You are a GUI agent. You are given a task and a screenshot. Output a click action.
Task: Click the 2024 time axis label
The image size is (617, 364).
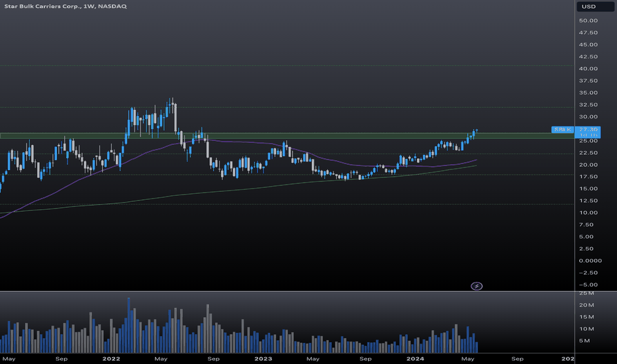[415, 359]
